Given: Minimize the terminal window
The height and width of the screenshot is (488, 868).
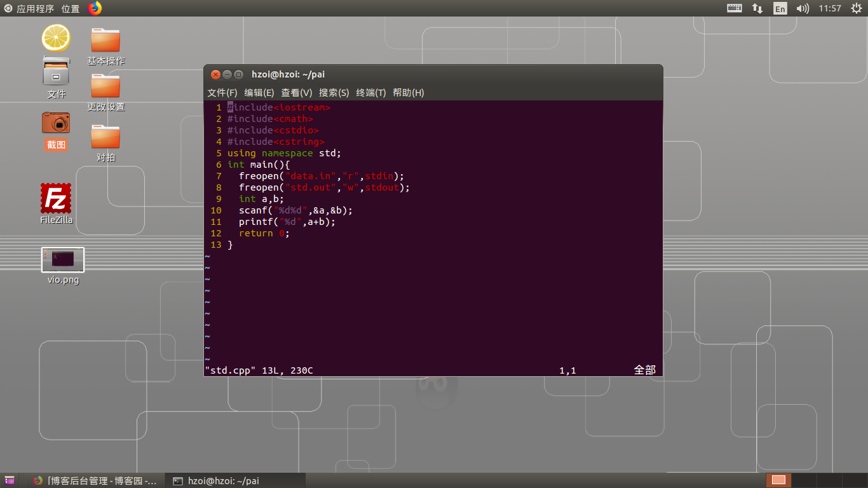Looking at the screenshot, I should (227, 74).
